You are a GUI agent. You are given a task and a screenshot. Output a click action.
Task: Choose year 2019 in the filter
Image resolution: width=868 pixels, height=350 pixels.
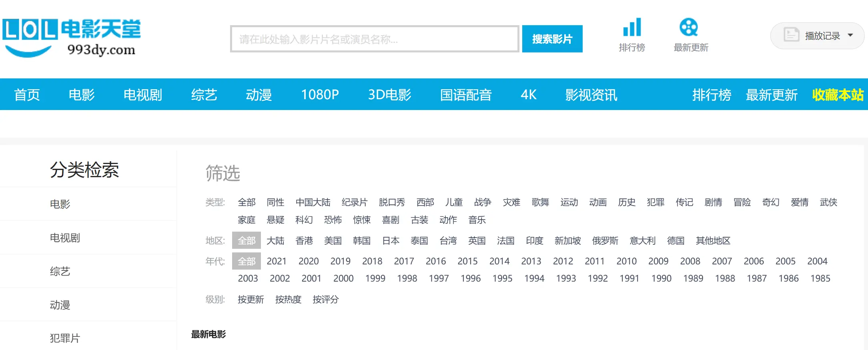340,261
